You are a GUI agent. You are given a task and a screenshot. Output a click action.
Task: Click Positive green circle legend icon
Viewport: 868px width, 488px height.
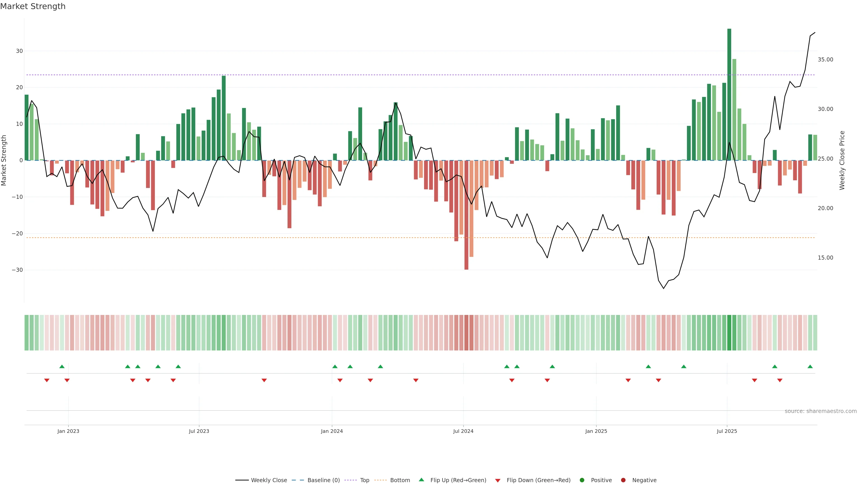click(x=582, y=480)
